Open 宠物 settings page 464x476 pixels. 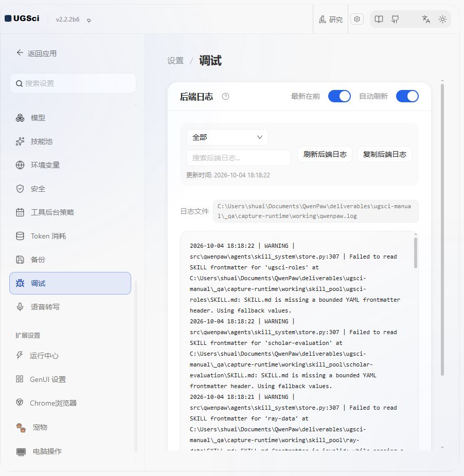coord(70,428)
